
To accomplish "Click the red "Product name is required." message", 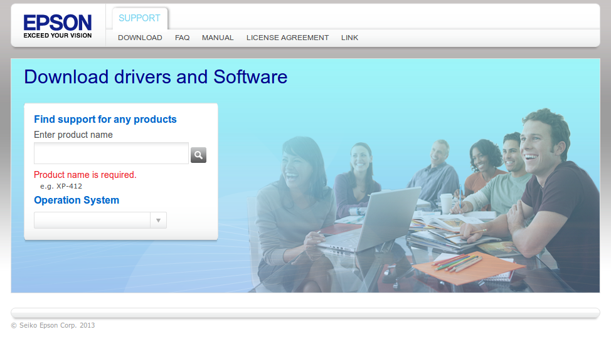I will coord(85,175).
